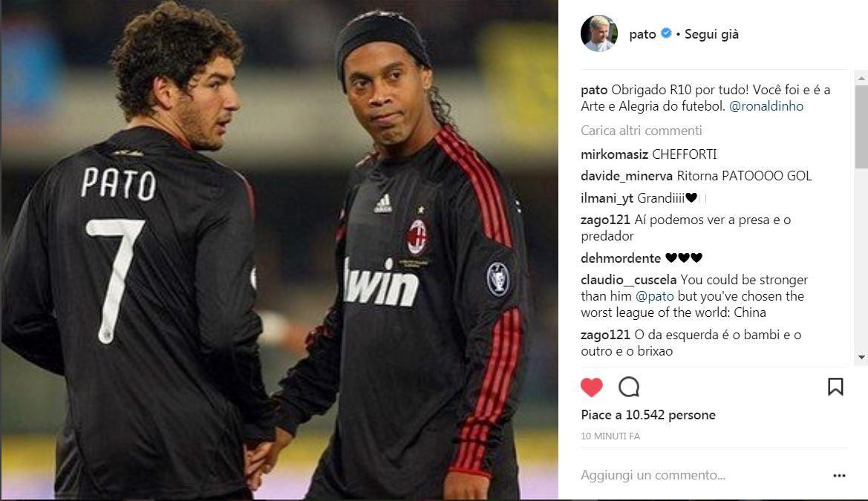The height and width of the screenshot is (501, 868).
Task: Click scrollbar down arrow in comments
Action: (861, 357)
